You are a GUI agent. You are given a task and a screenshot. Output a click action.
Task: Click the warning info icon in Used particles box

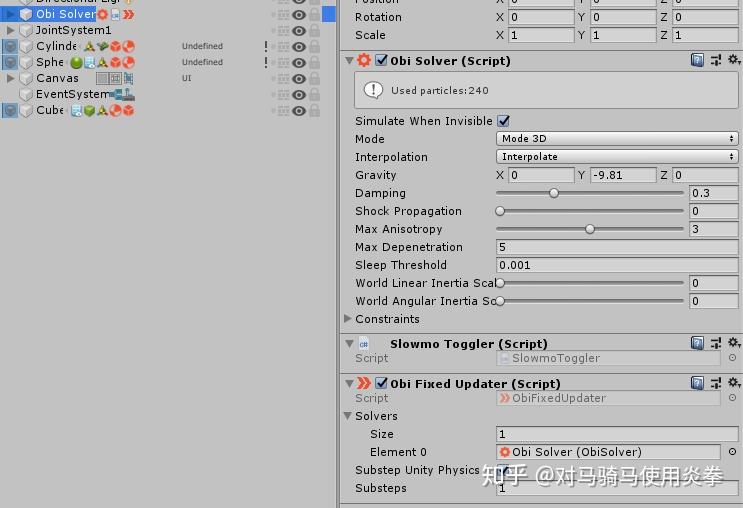point(373,90)
